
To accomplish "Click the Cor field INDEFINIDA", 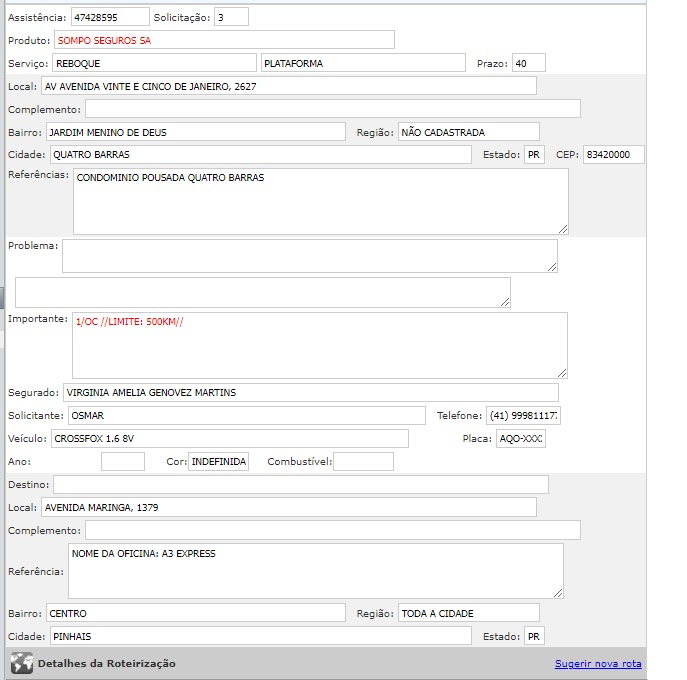I will click(219, 461).
